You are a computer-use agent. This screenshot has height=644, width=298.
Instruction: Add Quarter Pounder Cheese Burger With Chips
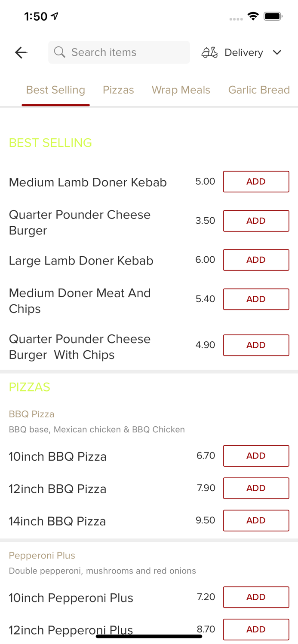tap(256, 345)
